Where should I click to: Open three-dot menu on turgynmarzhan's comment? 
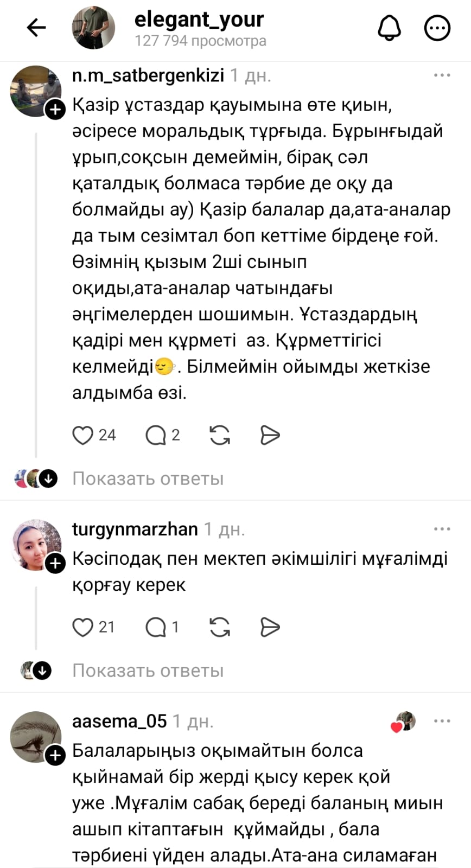pyautogui.click(x=442, y=529)
